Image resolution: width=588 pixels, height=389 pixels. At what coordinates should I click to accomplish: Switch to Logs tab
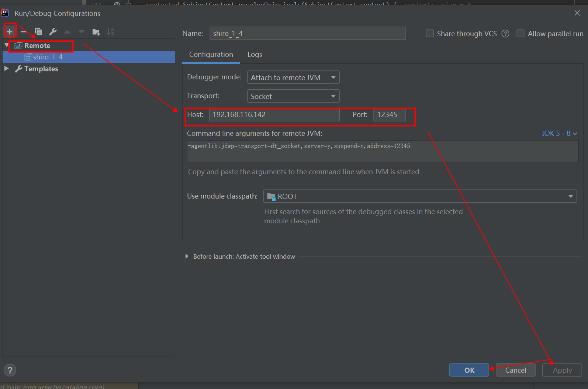click(x=255, y=55)
